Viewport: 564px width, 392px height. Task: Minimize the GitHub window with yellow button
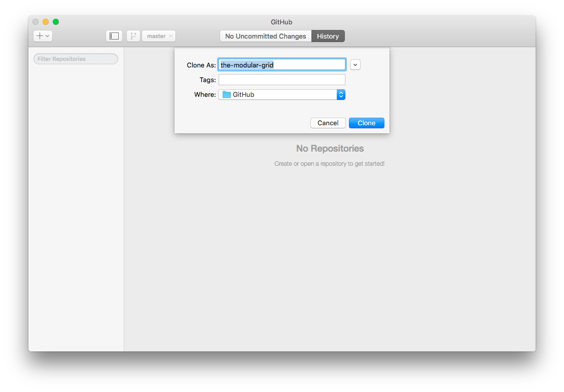tap(46, 22)
